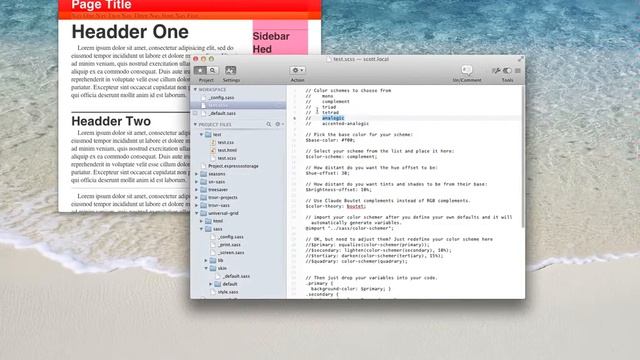640x360 pixels.
Task: Place cursor on $brightness-offset: 10%; line
Action: [339, 190]
